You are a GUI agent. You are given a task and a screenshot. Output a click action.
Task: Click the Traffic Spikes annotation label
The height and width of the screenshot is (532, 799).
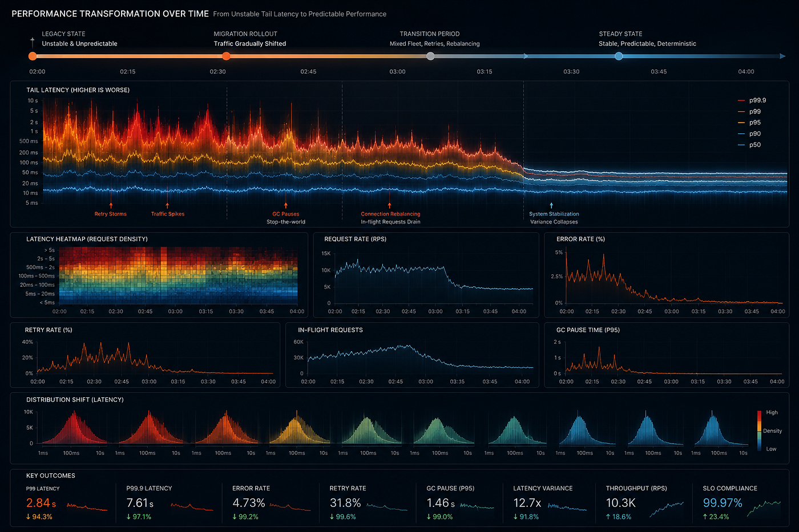pyautogui.click(x=168, y=214)
